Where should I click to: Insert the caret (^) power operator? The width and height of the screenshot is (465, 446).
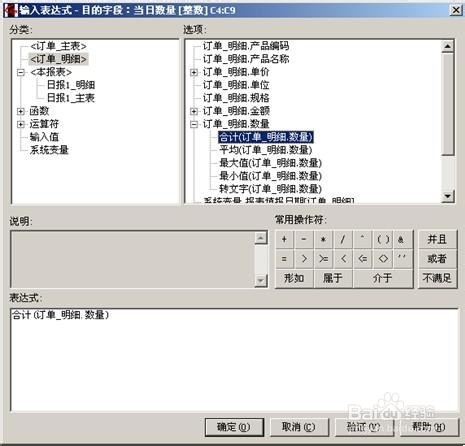[363, 239]
